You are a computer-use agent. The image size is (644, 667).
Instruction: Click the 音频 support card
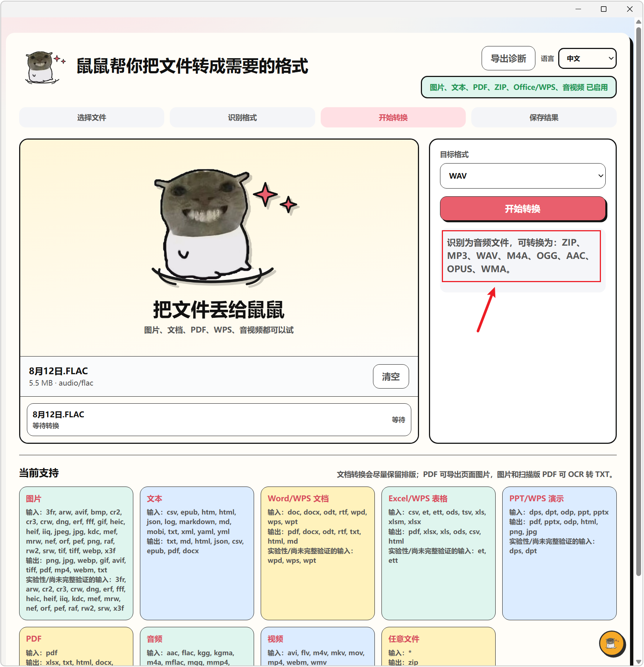pos(197,647)
